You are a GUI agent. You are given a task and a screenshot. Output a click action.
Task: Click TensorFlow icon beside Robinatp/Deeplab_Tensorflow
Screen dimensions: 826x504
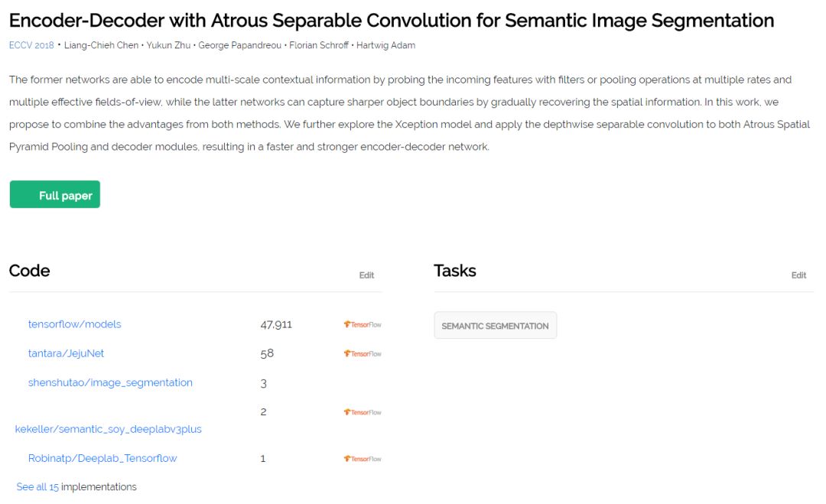pyautogui.click(x=363, y=459)
